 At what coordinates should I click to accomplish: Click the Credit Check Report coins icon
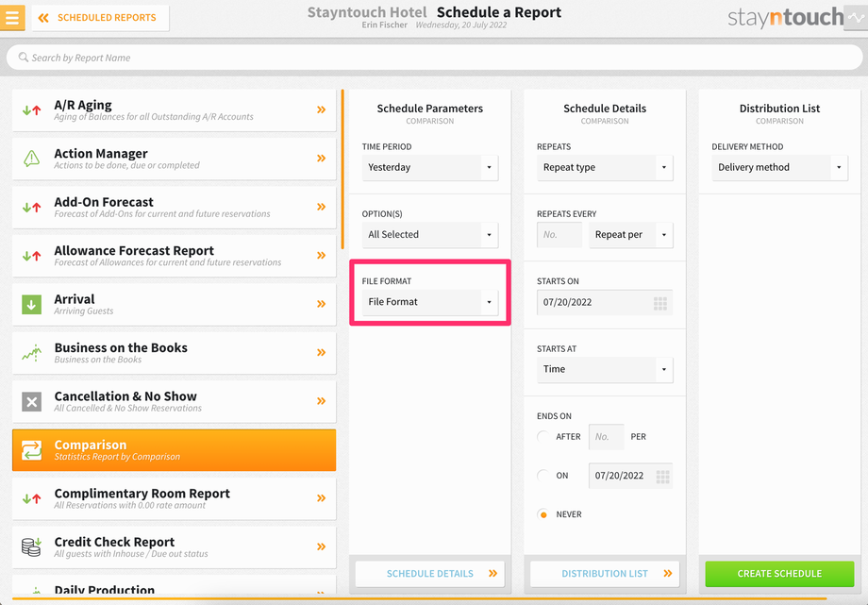31,546
